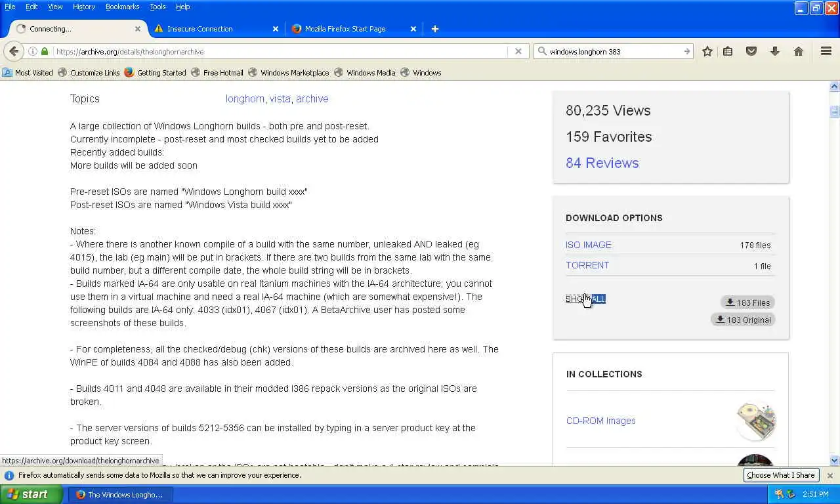Click the clock showing 2:51 PM

pyautogui.click(x=815, y=494)
